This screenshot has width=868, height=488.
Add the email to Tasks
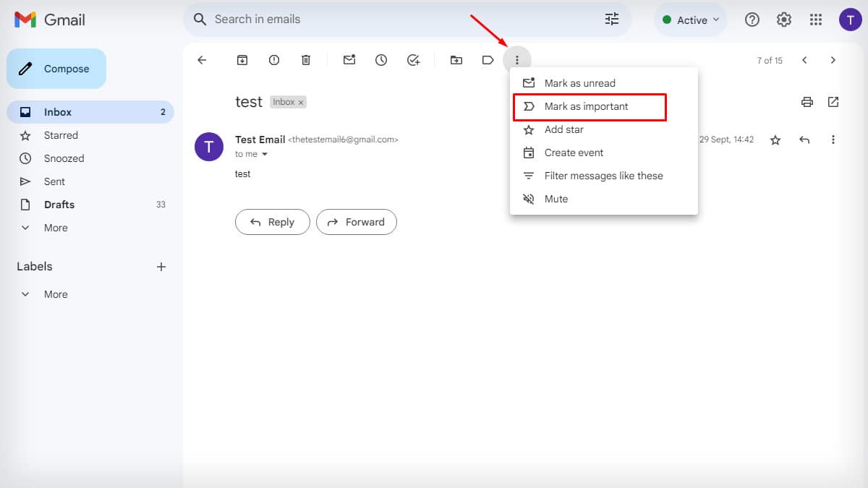413,60
